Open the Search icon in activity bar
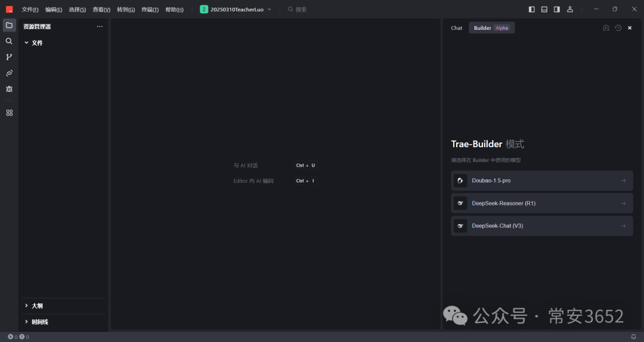The width and height of the screenshot is (644, 342). click(x=9, y=41)
